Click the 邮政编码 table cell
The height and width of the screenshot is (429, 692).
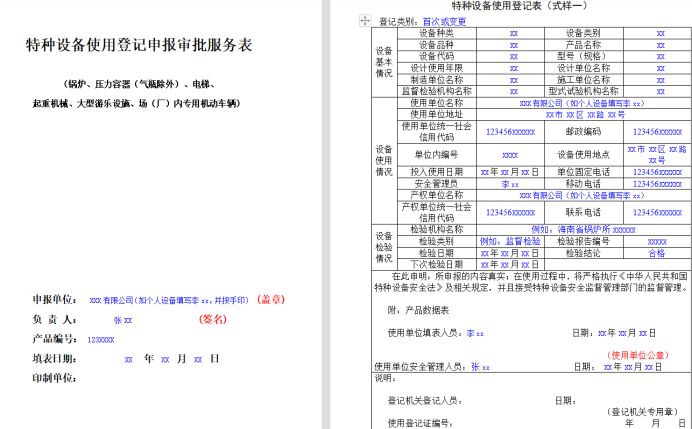pos(584,132)
